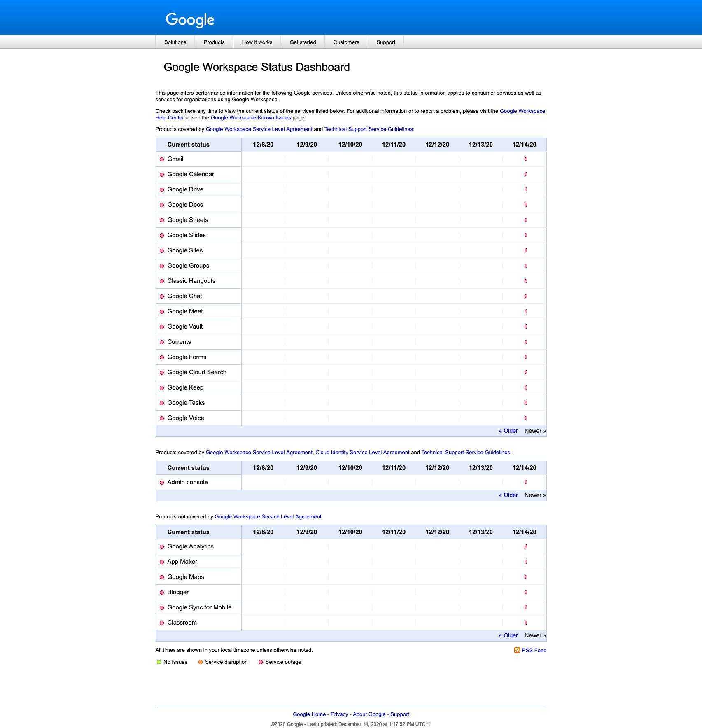Click Newer under the Google Voice table

[535, 431]
